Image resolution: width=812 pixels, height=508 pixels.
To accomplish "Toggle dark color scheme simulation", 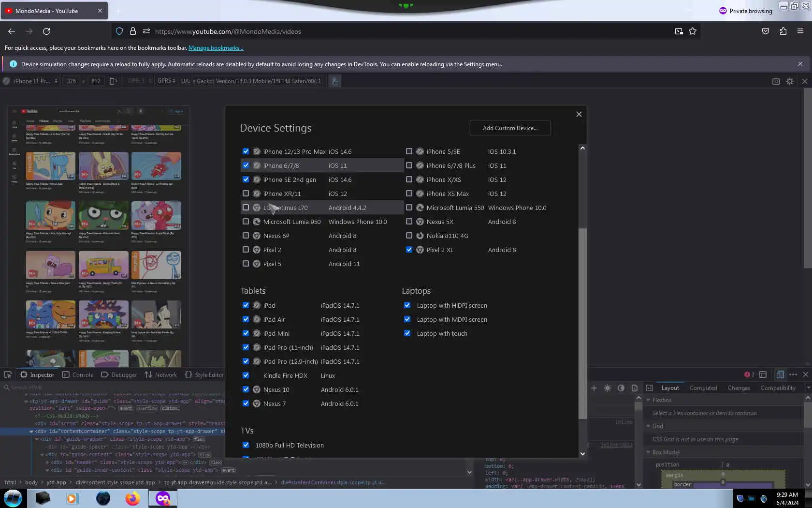I will (x=621, y=388).
